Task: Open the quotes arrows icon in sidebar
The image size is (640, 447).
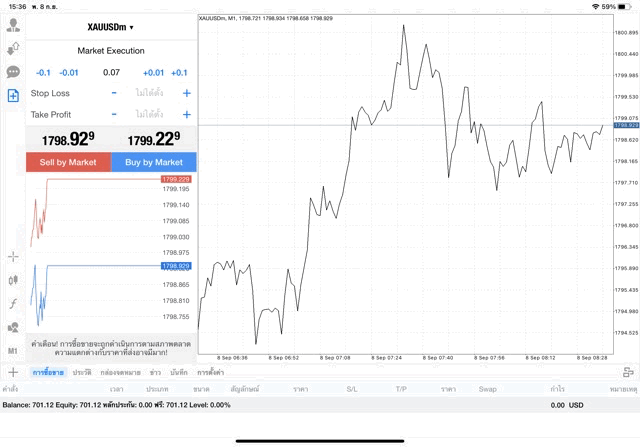Action: (13, 48)
